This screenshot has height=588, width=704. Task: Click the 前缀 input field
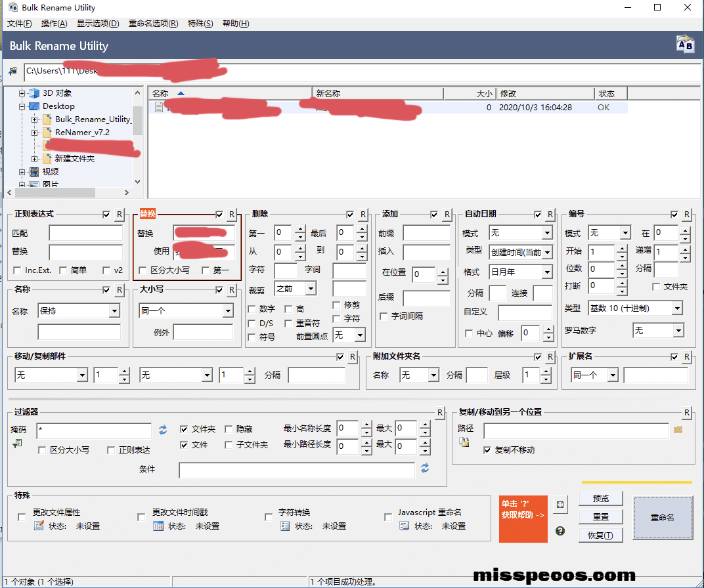[x=426, y=233]
